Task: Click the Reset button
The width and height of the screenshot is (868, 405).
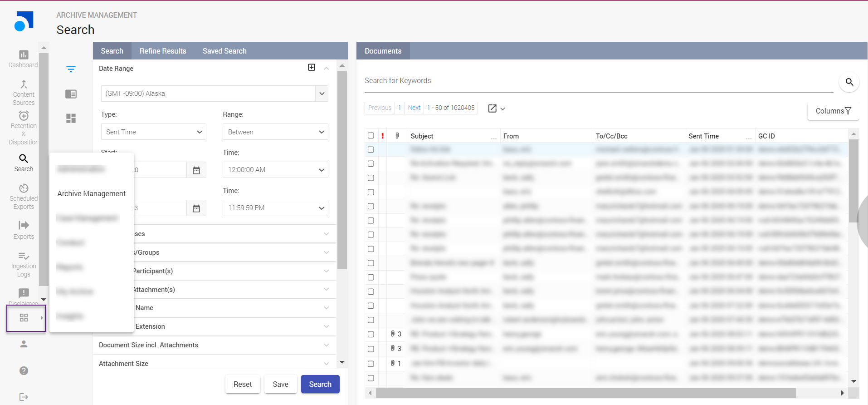Action: coord(243,384)
